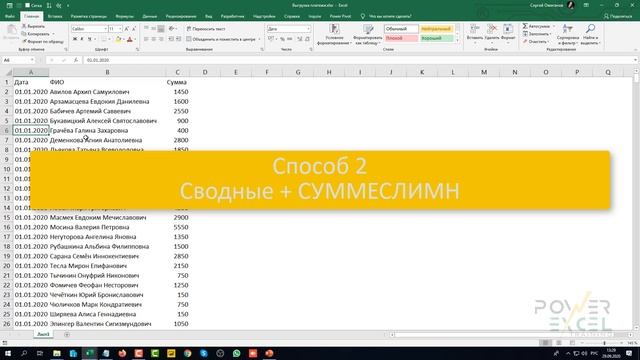Expand the cell styles gallery
Image resolution: width=640 pixels, height=360 pixels.
pos(457,41)
